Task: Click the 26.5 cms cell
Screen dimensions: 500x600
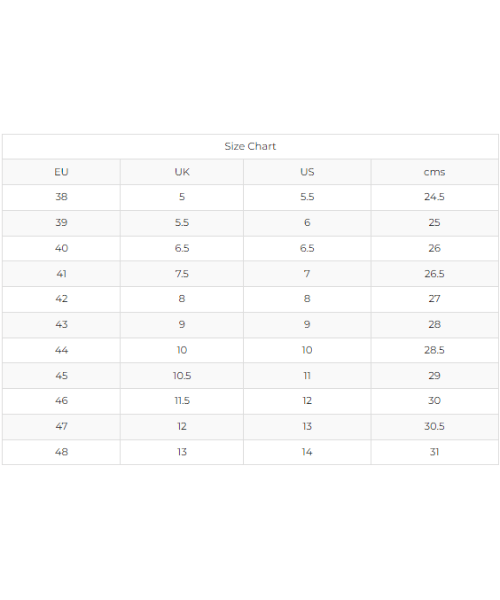Action: (435, 274)
